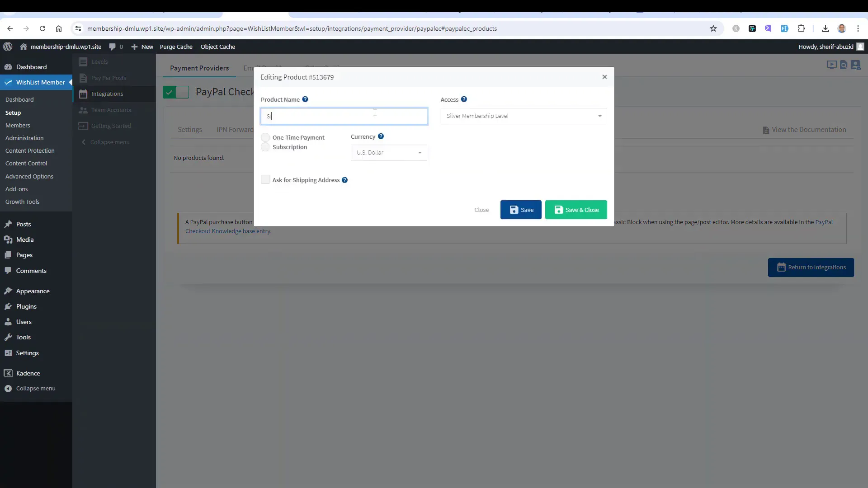
Task: Open Content Protection in sidebar
Action: [30, 150]
